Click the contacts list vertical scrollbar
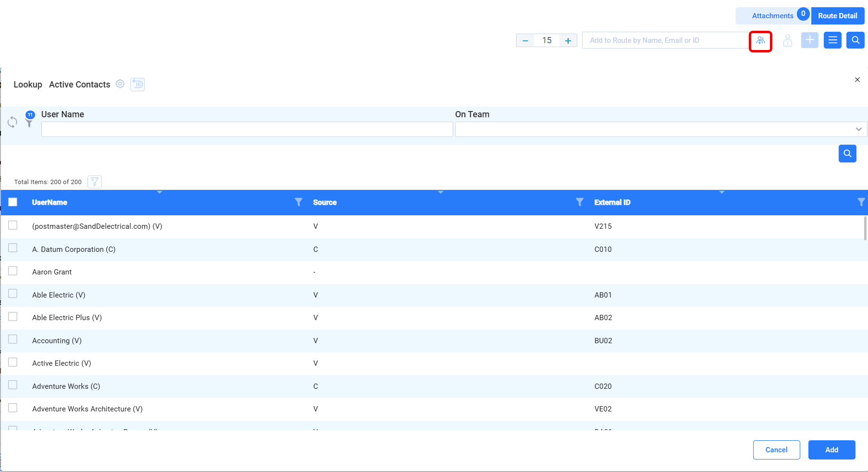The height and width of the screenshot is (472, 868). [865, 228]
